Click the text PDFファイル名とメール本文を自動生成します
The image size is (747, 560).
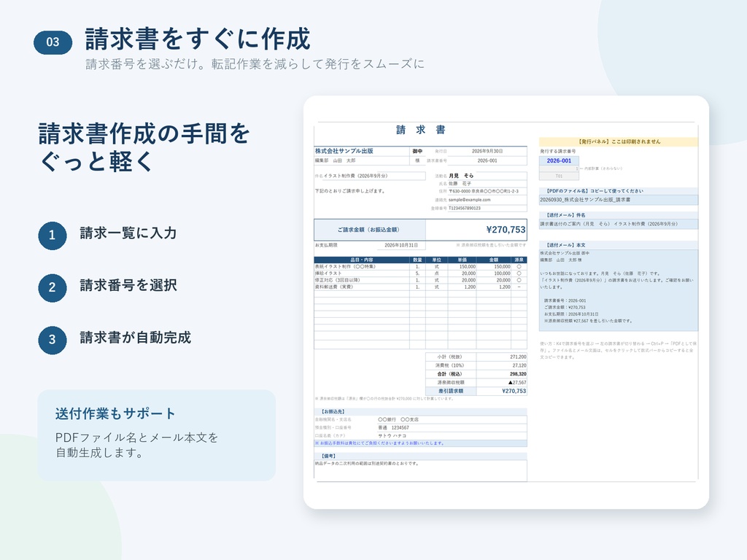[x=136, y=445]
